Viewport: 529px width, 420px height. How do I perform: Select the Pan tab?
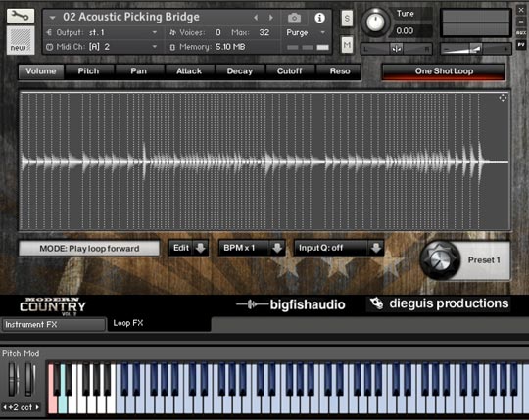click(x=139, y=71)
